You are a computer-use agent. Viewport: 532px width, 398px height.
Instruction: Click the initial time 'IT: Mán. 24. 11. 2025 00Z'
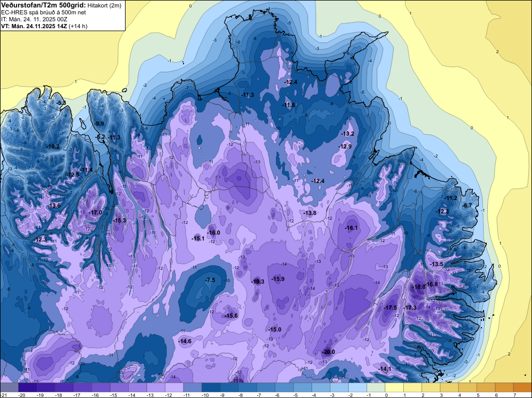point(34,19)
